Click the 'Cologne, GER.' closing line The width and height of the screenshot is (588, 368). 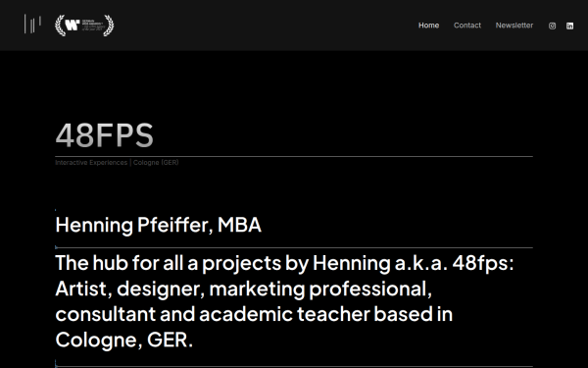(x=123, y=340)
